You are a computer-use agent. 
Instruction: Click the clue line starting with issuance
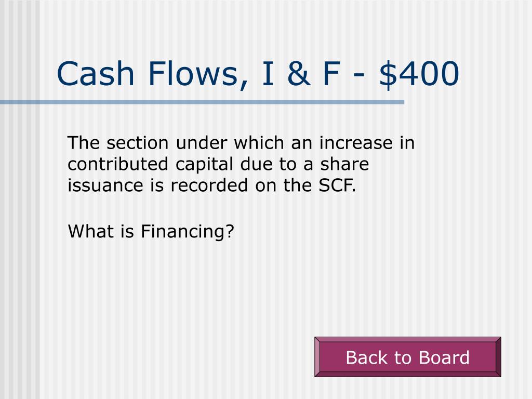click(212, 185)
